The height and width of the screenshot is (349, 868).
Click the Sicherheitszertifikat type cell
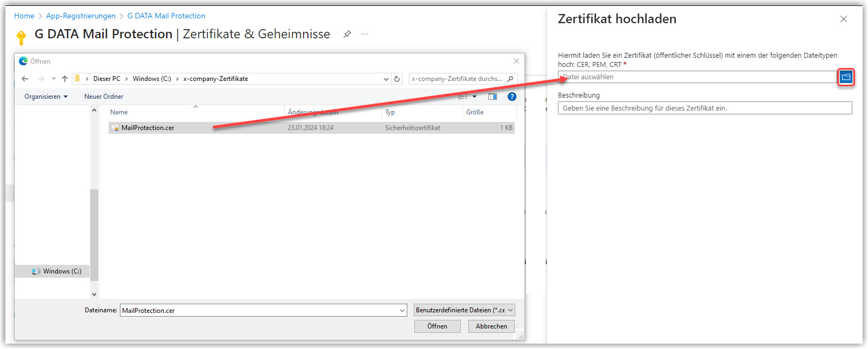point(413,128)
